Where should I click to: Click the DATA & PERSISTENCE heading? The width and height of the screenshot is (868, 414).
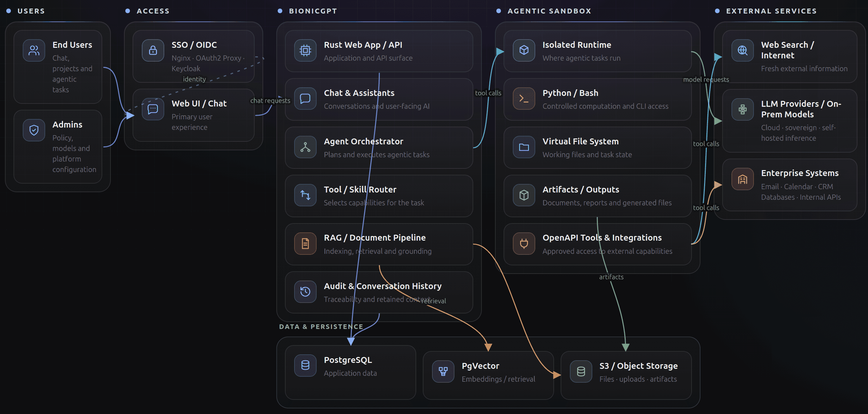coord(321,326)
